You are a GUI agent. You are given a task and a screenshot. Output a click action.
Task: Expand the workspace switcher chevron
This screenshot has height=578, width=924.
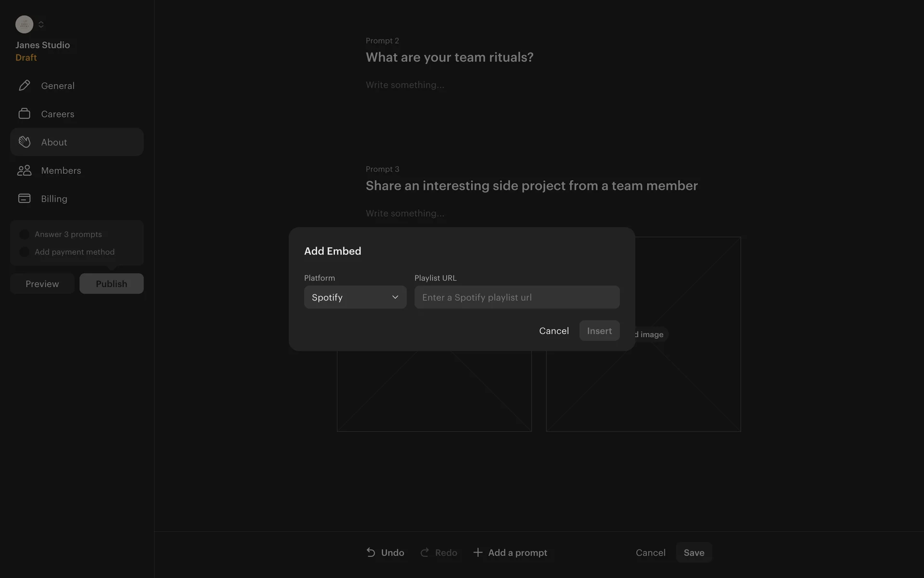pyautogui.click(x=41, y=24)
